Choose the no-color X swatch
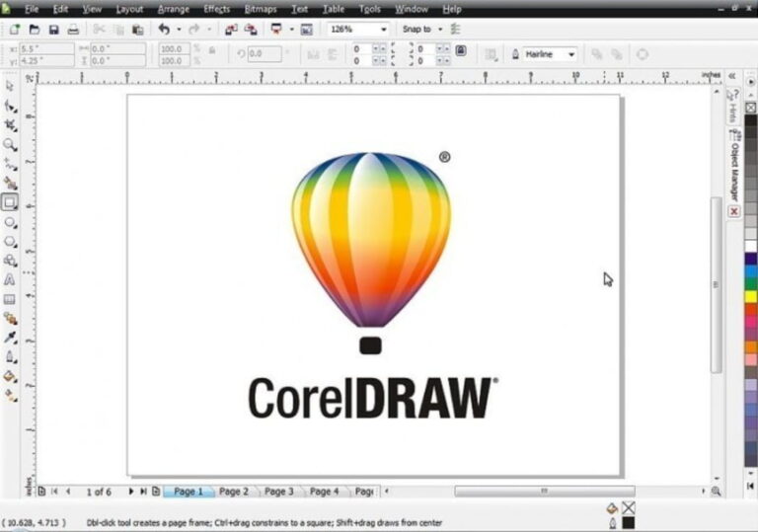The image size is (758, 532). point(751,108)
